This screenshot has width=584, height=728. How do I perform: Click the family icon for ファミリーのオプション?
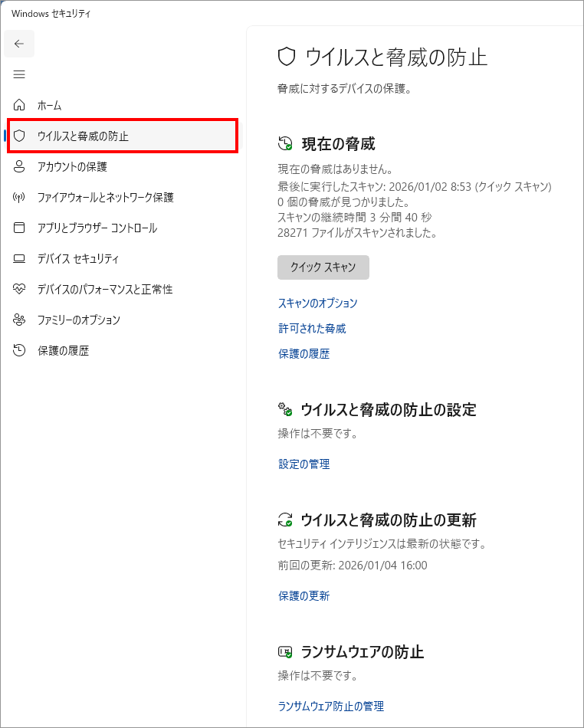pos(20,320)
